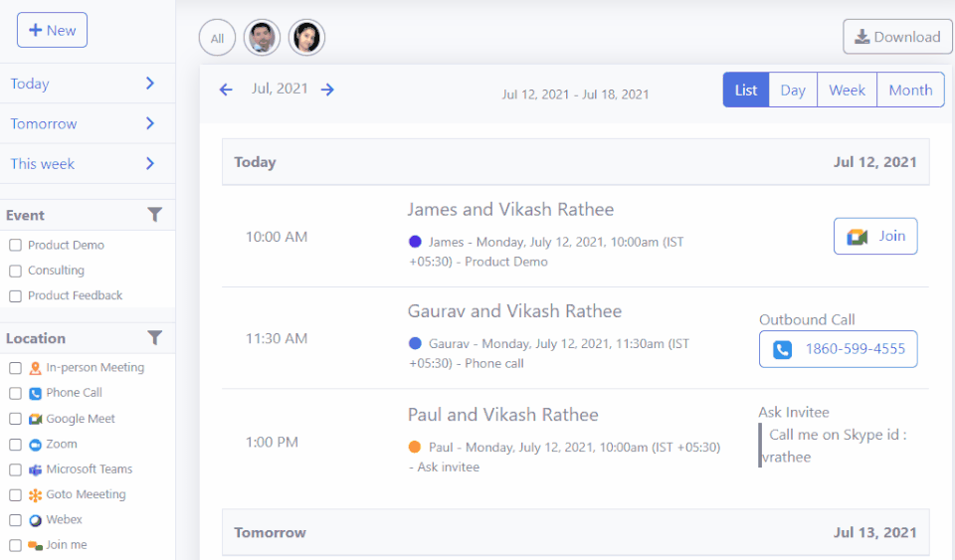The height and width of the screenshot is (560, 955).
Task: Enable the Product Demo event checkbox
Action: 15,245
